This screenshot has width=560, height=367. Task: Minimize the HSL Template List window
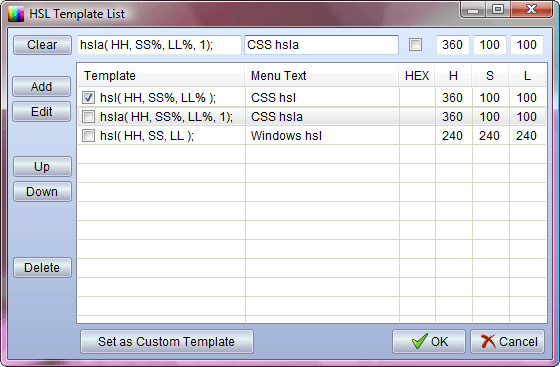(474, 10)
